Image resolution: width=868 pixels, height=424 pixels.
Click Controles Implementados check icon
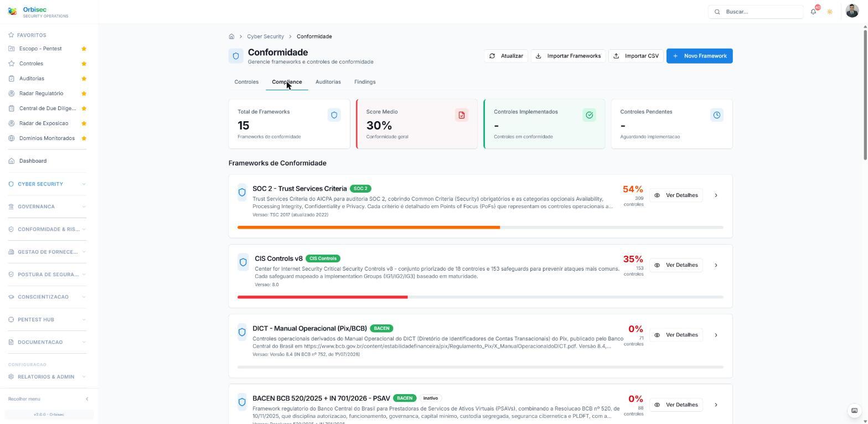[589, 115]
